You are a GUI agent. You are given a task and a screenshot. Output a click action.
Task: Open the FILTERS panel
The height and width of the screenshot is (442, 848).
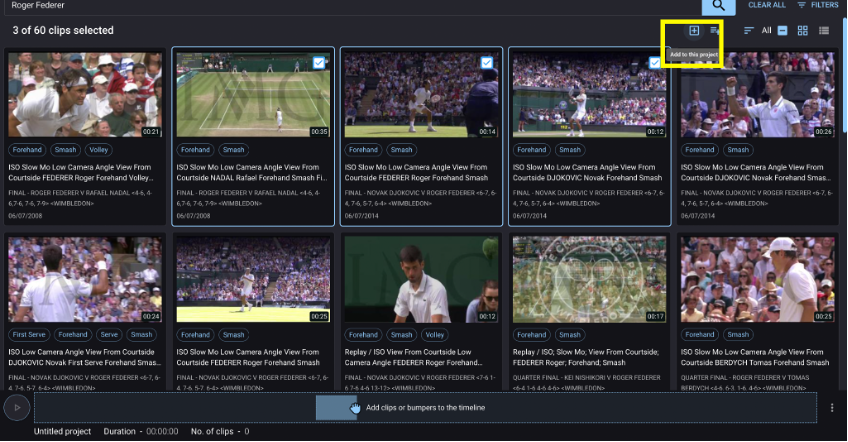pos(818,5)
